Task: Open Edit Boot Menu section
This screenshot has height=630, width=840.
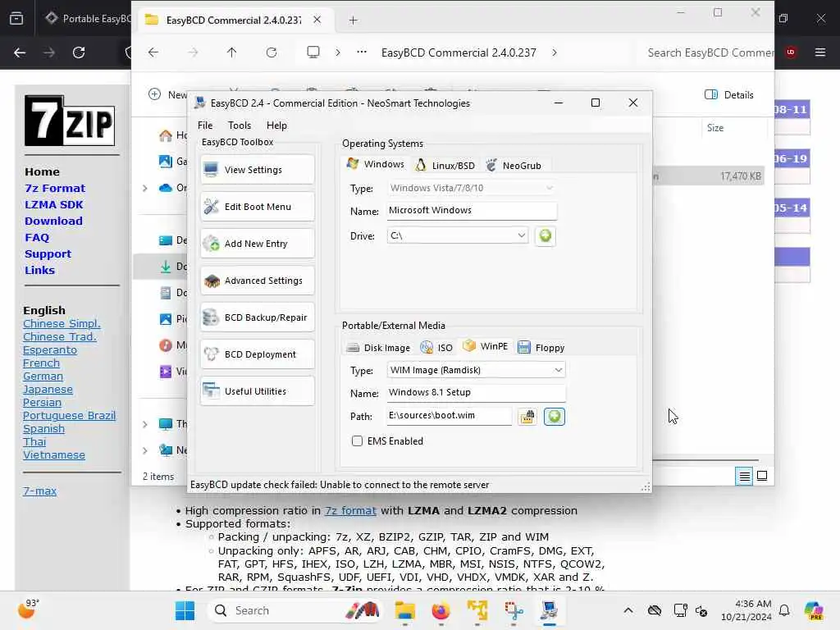Action: [257, 207]
